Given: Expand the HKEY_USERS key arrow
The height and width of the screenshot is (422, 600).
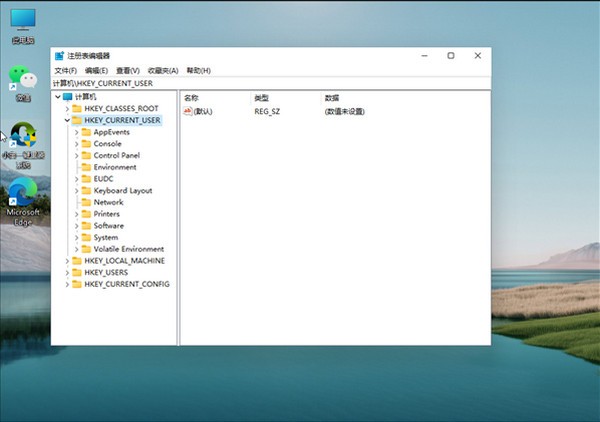Looking at the screenshot, I should coord(67,272).
